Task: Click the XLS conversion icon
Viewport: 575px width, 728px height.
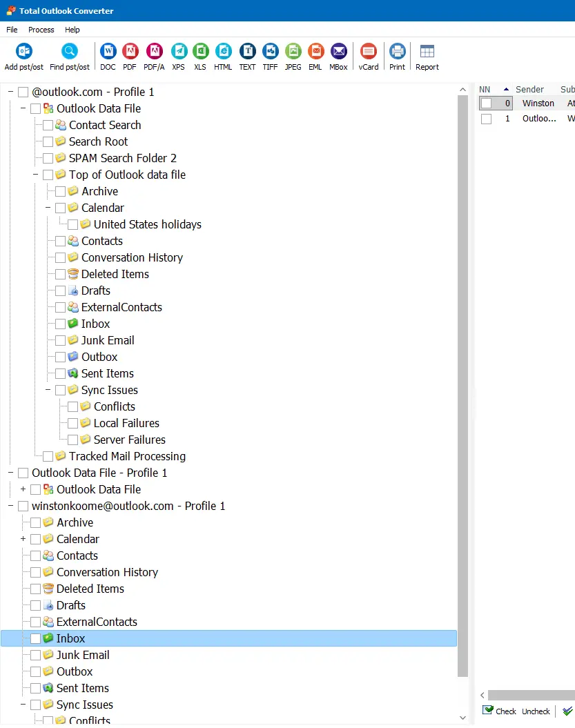Action: tap(200, 51)
